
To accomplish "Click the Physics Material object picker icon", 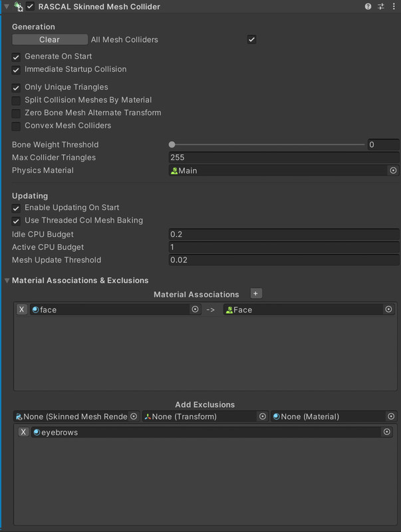I will 392,171.
